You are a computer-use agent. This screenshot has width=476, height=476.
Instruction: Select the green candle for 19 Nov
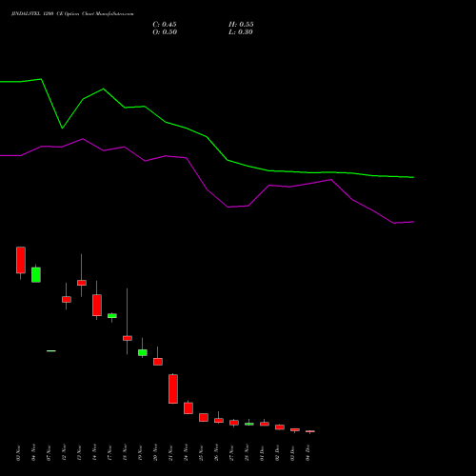[x=143, y=352]
